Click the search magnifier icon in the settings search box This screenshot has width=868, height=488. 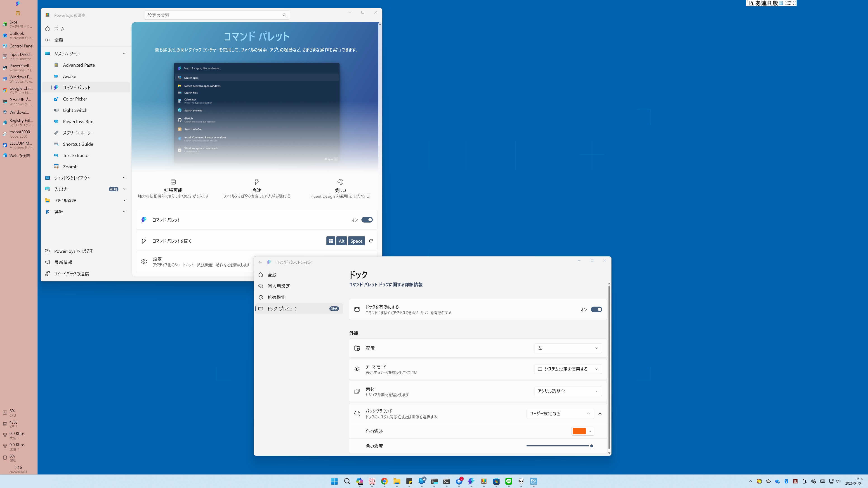(284, 15)
